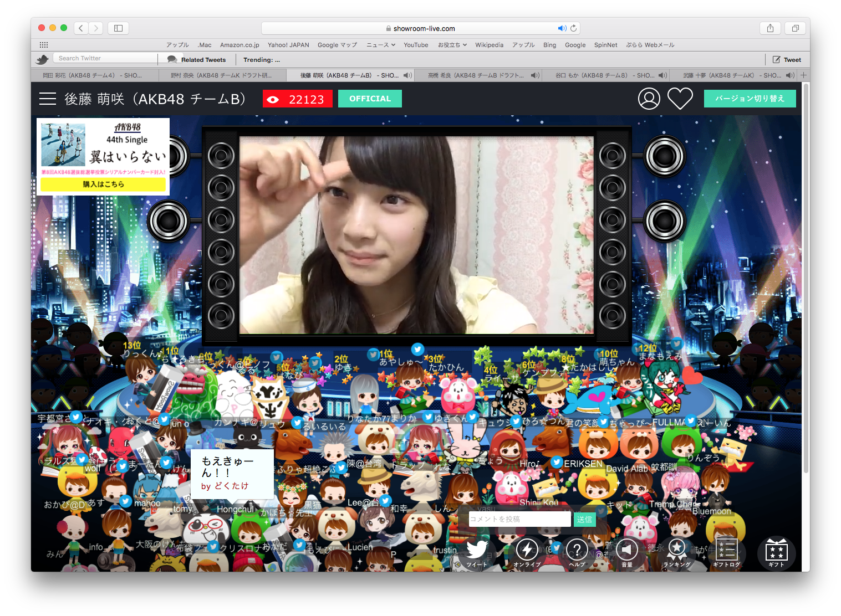The height and width of the screenshot is (616, 841).
Task: Open the gift (ギフト) box icon
Action: [x=776, y=552]
